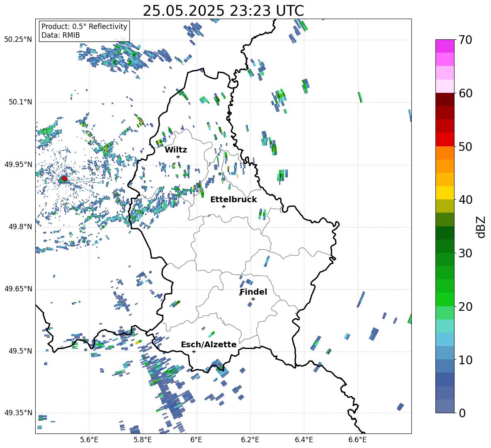Click the 5.8°E longitude label
The width and height of the screenshot is (491, 448).
coord(143,440)
